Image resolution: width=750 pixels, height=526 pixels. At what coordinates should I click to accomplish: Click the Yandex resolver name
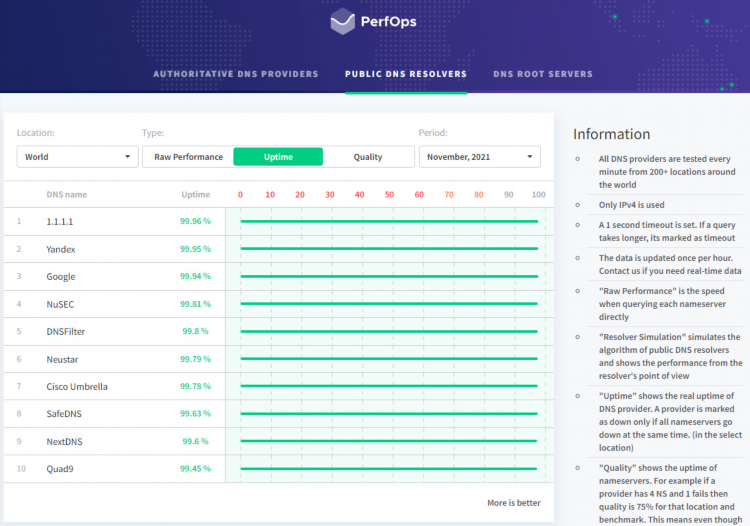point(61,249)
